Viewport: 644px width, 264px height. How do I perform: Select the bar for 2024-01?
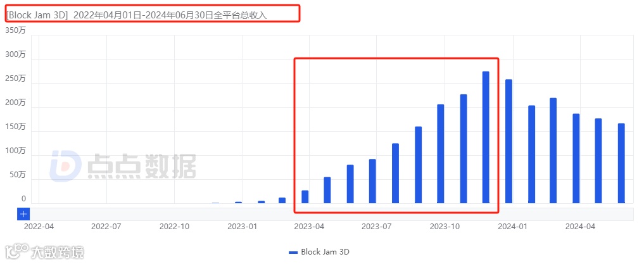(x=508, y=141)
